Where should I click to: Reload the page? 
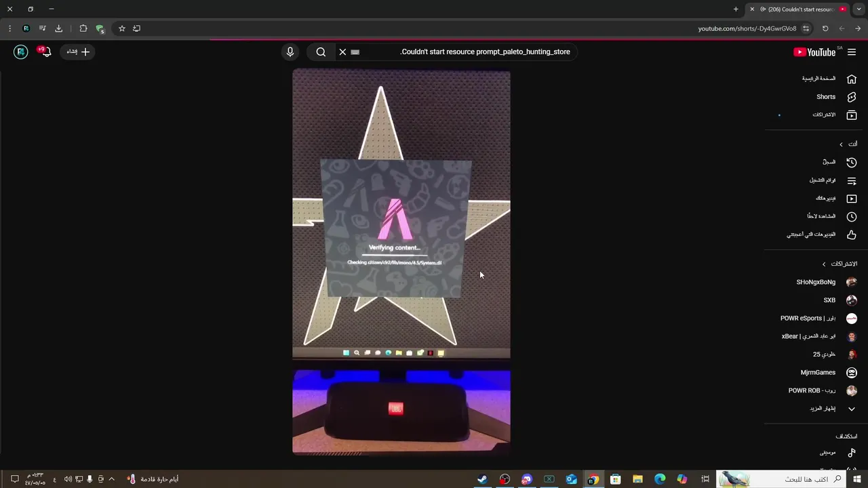click(x=825, y=28)
